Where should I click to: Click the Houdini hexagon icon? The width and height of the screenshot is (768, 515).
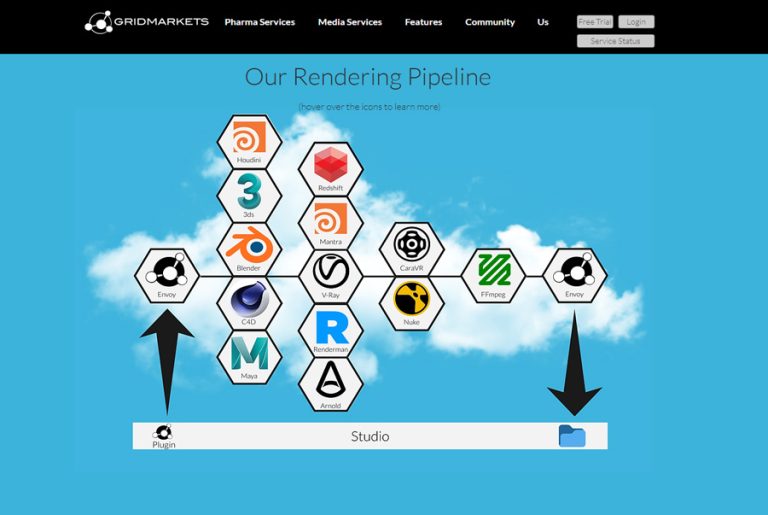[x=249, y=139]
